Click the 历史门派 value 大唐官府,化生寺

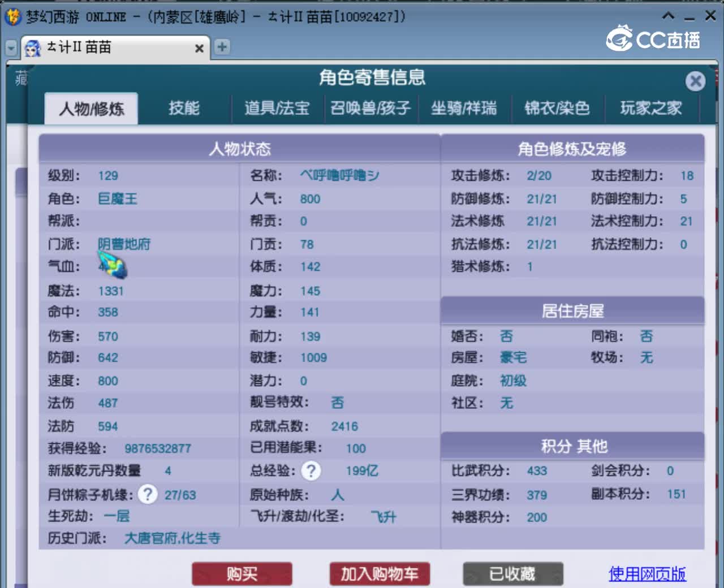click(173, 538)
